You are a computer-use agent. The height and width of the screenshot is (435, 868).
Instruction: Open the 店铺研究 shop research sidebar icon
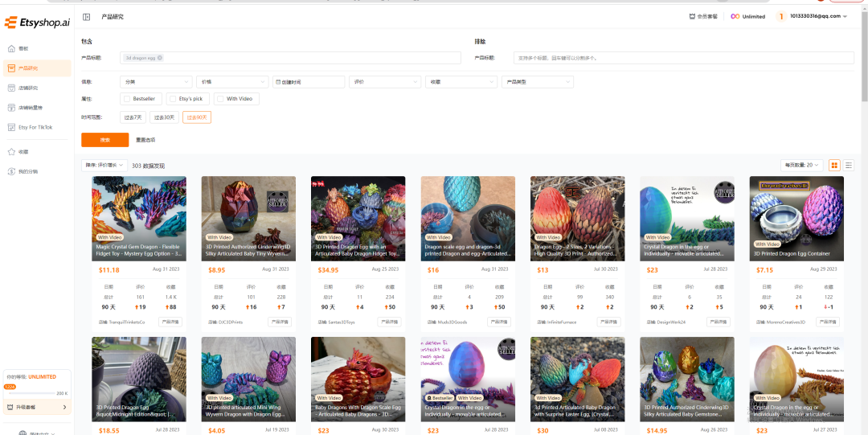(x=11, y=88)
